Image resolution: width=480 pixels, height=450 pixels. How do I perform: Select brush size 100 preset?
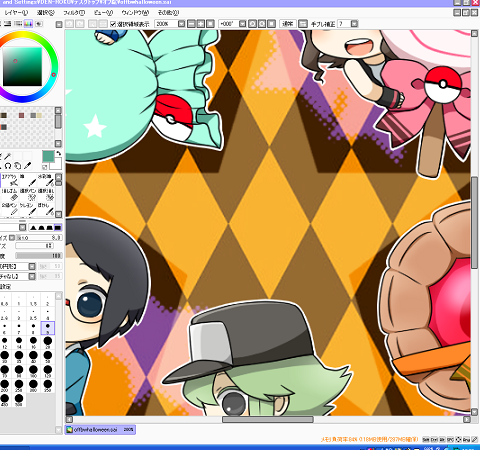point(33,371)
